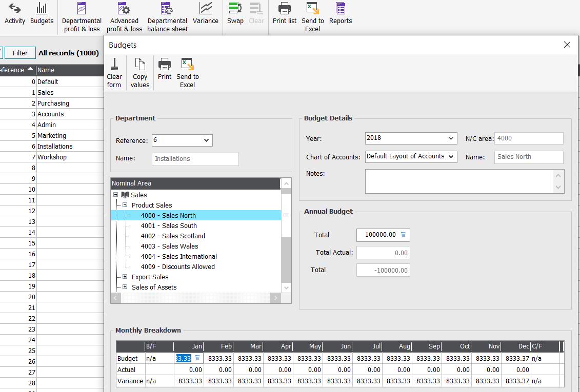Click the Feb budget cell
The image size is (580, 392).
[x=218, y=358]
